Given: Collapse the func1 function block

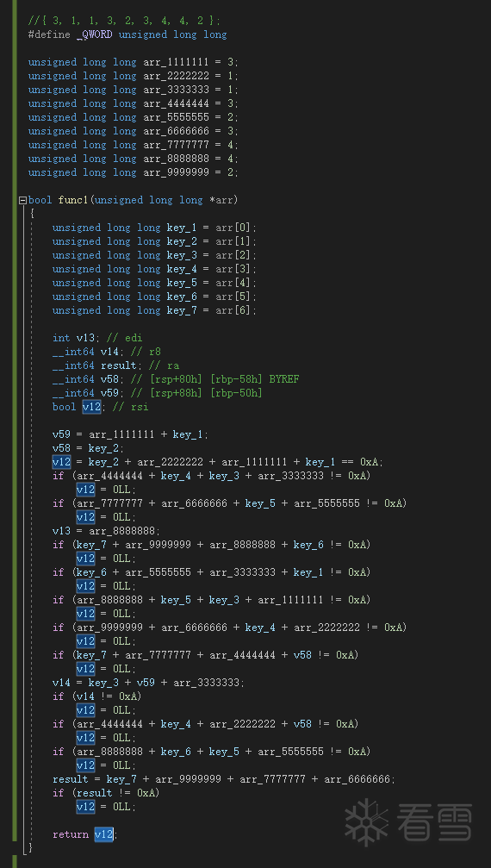Looking at the screenshot, I should (22, 200).
